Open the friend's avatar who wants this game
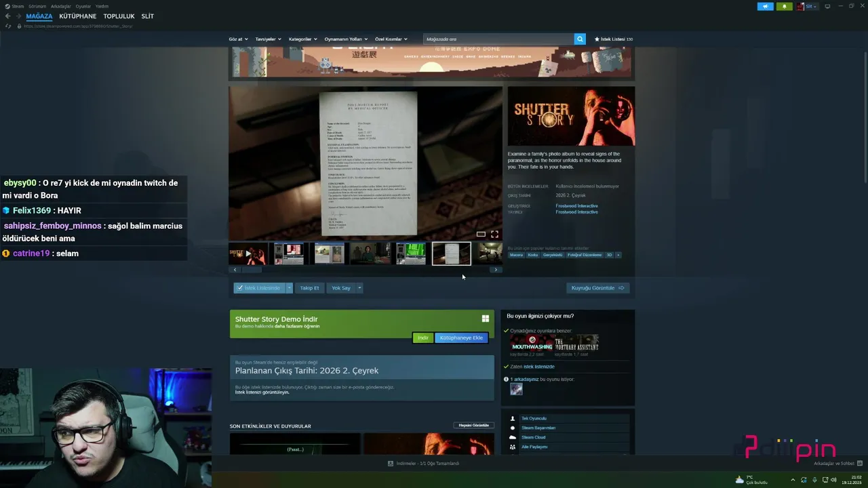This screenshot has width=868, height=488. pyautogui.click(x=517, y=389)
